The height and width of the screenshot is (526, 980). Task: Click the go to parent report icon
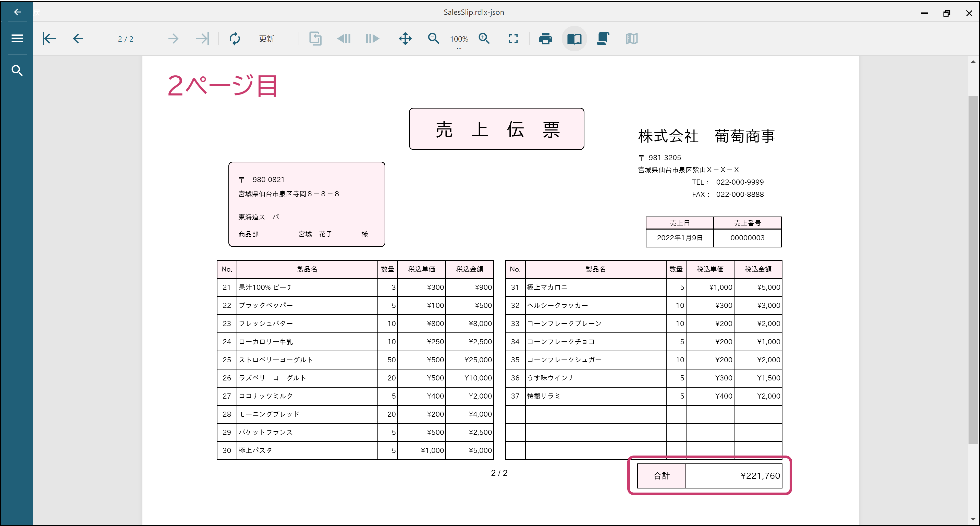click(315, 39)
